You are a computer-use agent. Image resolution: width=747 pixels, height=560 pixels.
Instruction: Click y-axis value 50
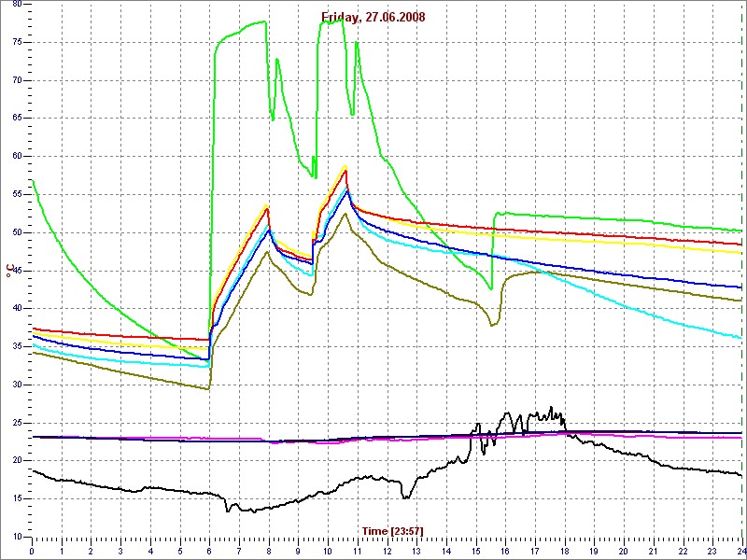pyautogui.click(x=16, y=232)
